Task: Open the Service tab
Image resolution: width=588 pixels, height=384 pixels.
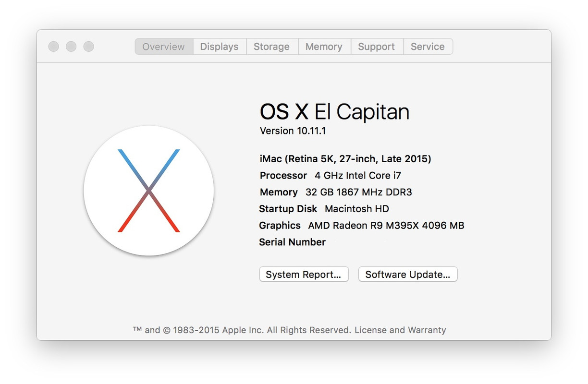Action: 428,47
